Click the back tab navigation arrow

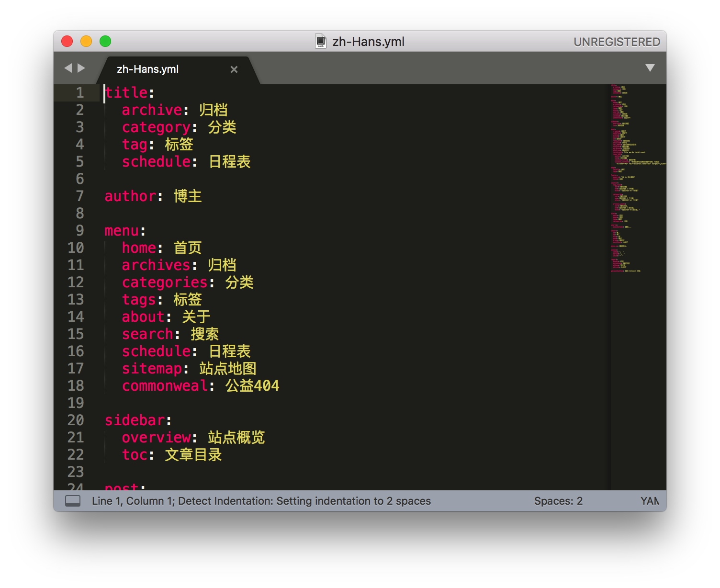[68, 68]
